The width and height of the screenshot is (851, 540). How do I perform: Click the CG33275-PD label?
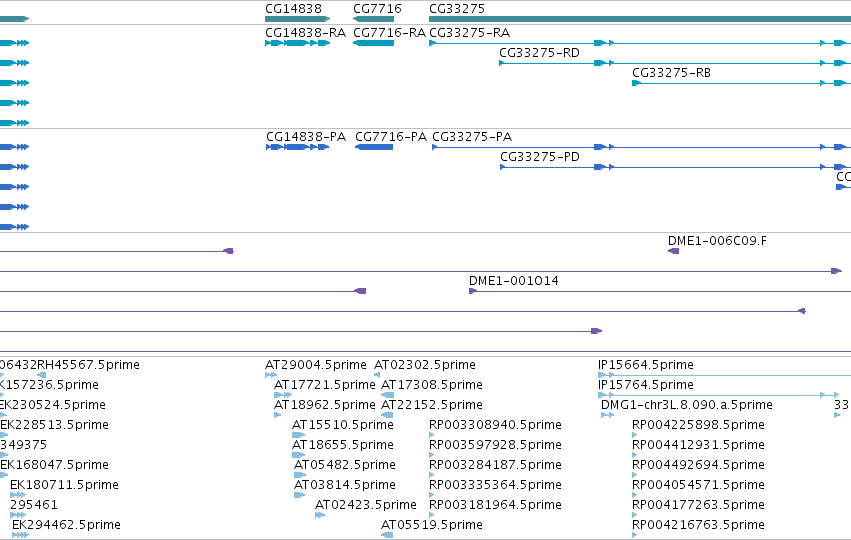540,157
